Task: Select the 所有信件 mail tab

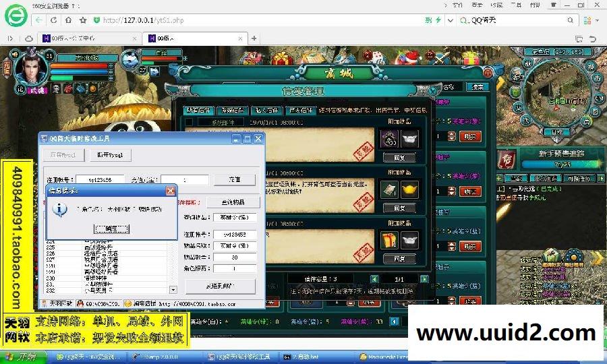Action: click(198, 111)
